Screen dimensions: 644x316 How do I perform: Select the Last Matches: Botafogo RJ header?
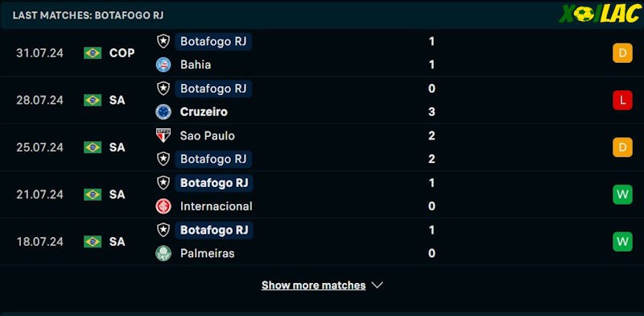coord(89,15)
